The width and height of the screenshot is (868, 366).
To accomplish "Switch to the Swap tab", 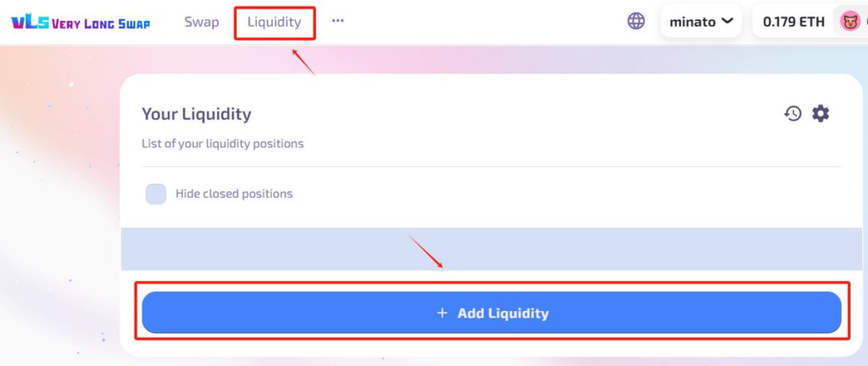I will 202,22.
